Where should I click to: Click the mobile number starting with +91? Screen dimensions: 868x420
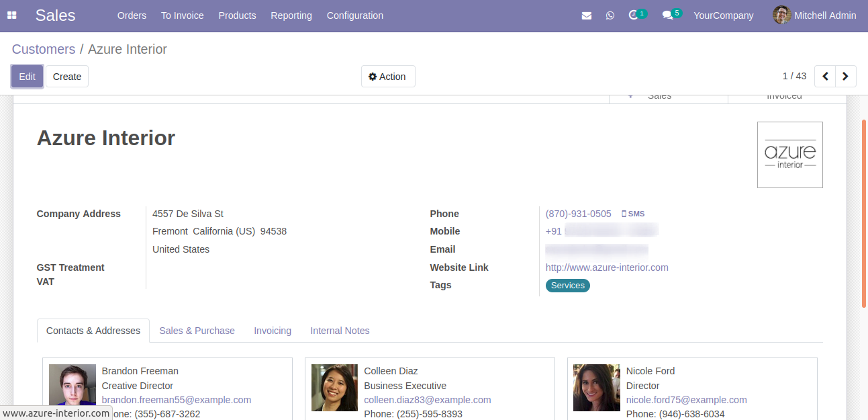tap(601, 231)
